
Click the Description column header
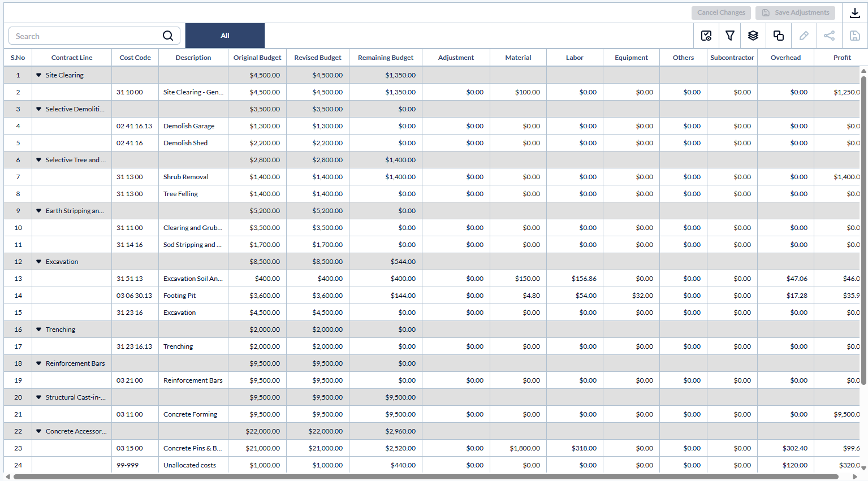click(193, 58)
